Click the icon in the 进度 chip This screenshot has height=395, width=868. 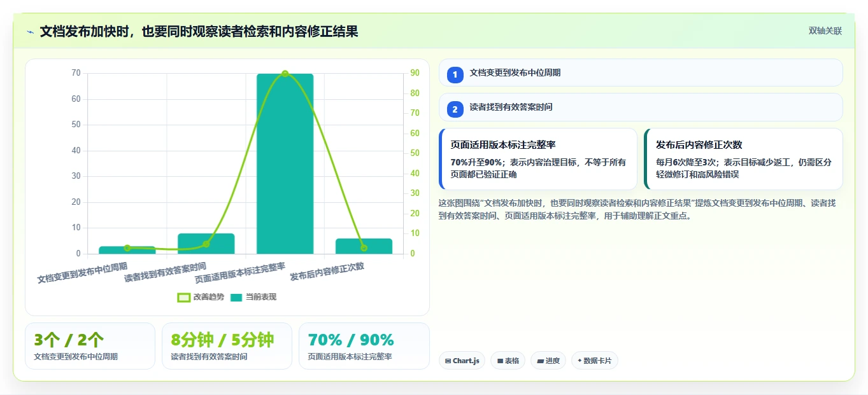541,361
